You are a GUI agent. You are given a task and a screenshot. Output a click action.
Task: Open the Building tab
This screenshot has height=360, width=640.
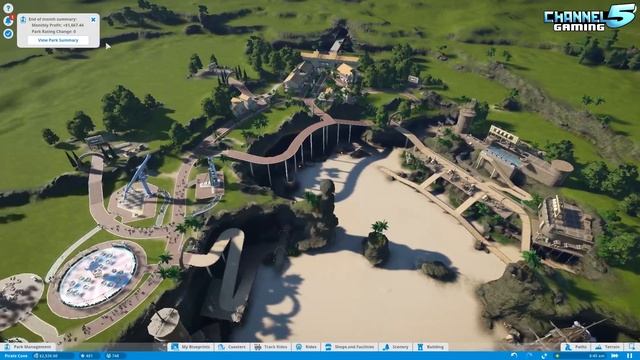pyautogui.click(x=431, y=347)
